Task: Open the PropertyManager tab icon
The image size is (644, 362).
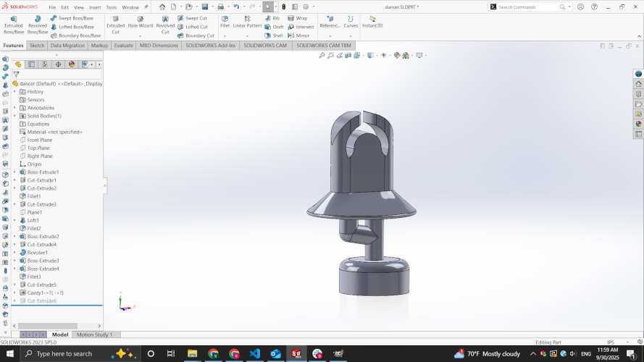Action: 31,64
